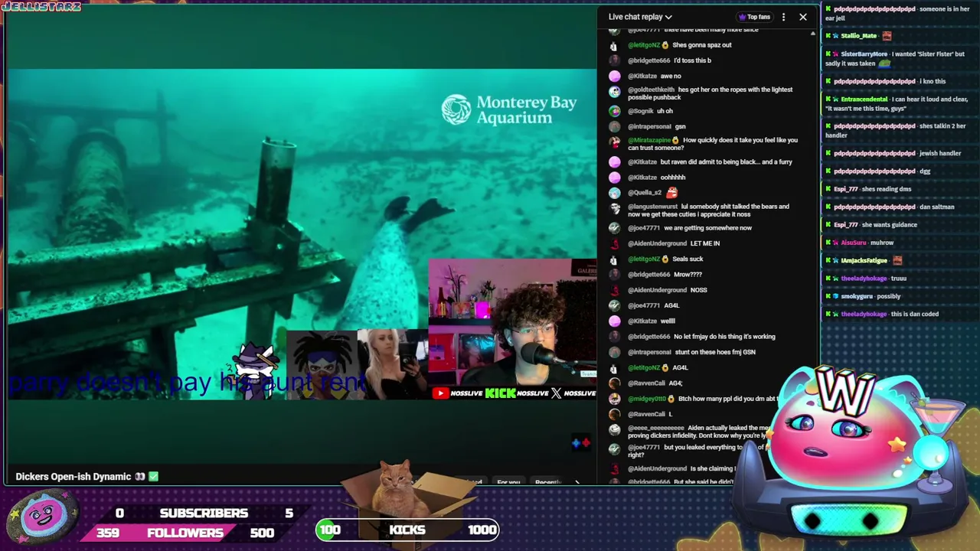Click 'AlsuSuru' in the overlay chat

tap(853, 243)
